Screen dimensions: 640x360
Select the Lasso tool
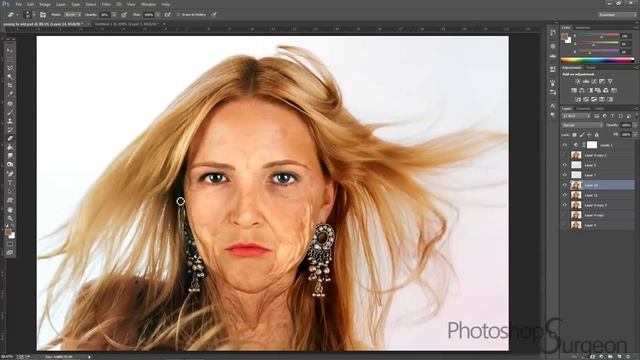10,68
